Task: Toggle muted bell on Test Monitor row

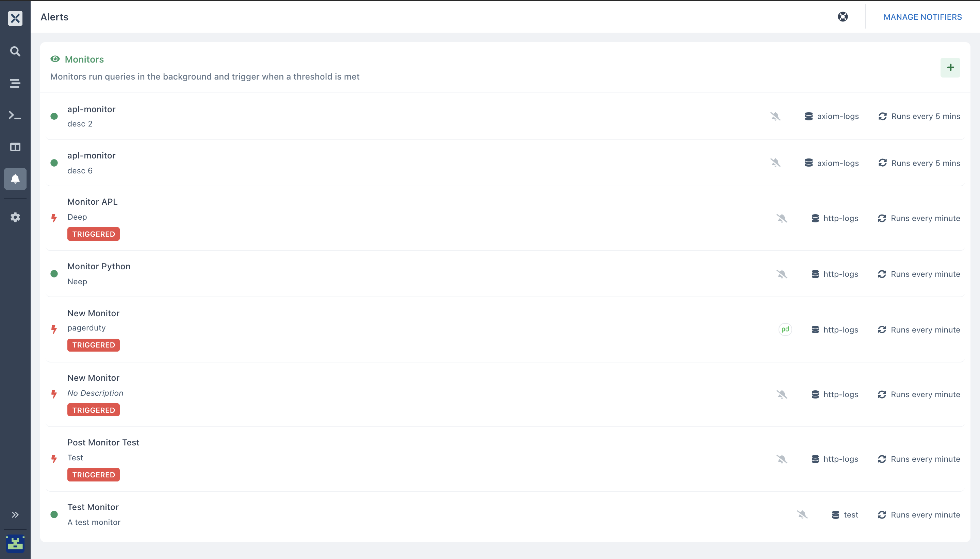Action: pos(802,514)
